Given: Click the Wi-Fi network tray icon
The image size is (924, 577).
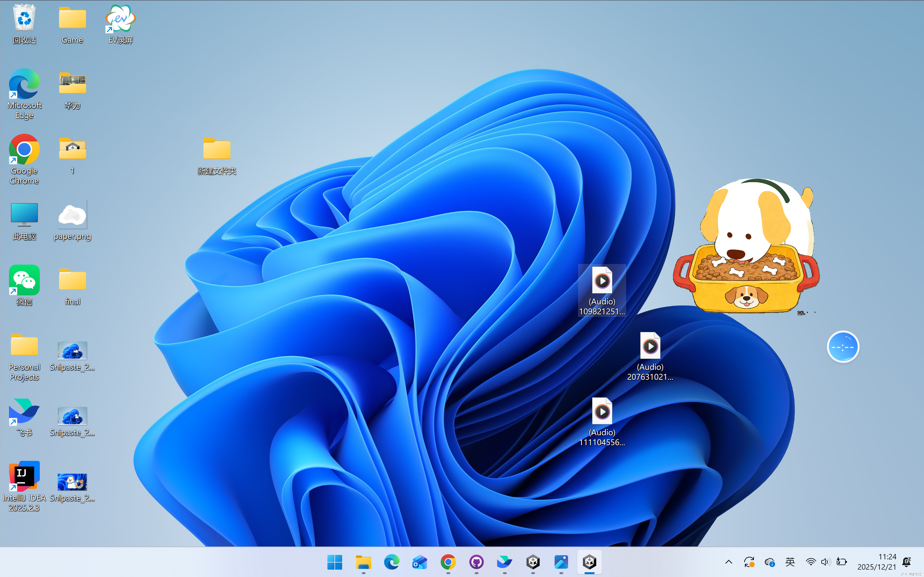Looking at the screenshot, I should point(810,562).
